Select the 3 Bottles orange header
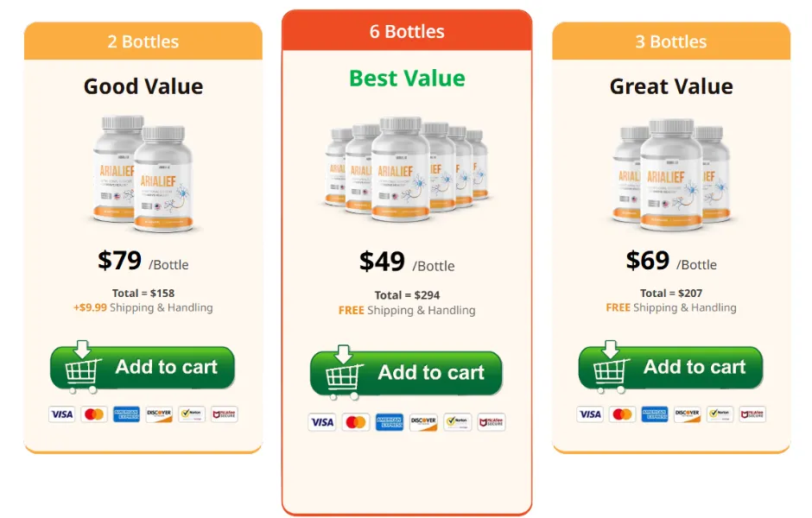 (x=671, y=41)
